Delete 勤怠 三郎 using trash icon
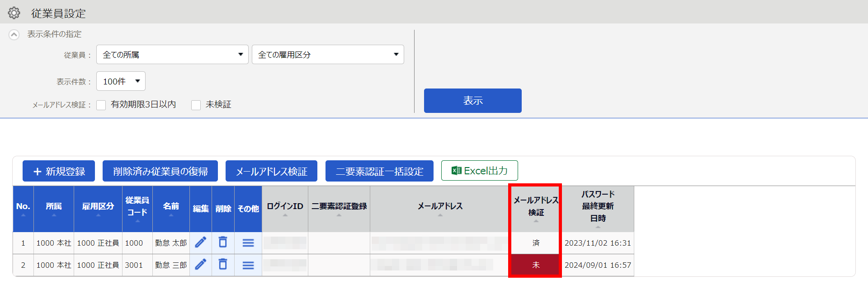This screenshot has height=303, width=868. [x=223, y=264]
